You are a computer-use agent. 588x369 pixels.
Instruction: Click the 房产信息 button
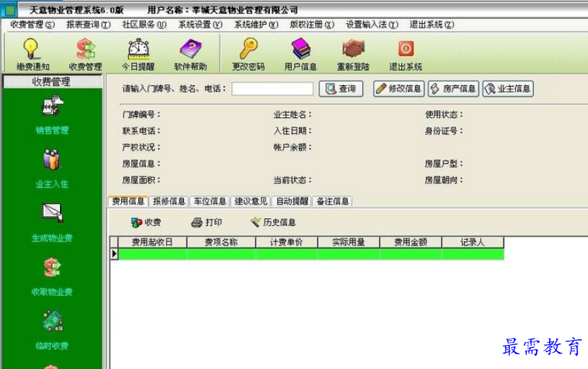click(x=453, y=89)
